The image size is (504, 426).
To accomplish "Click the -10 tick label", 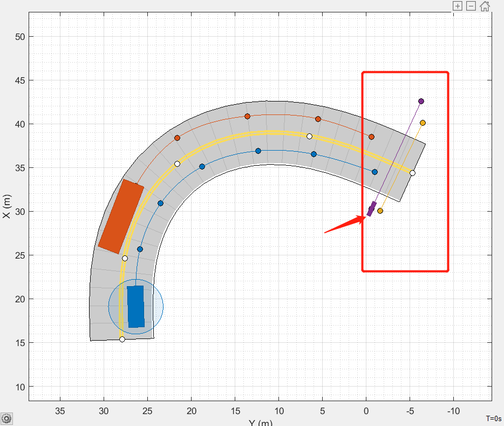I will tap(453, 411).
